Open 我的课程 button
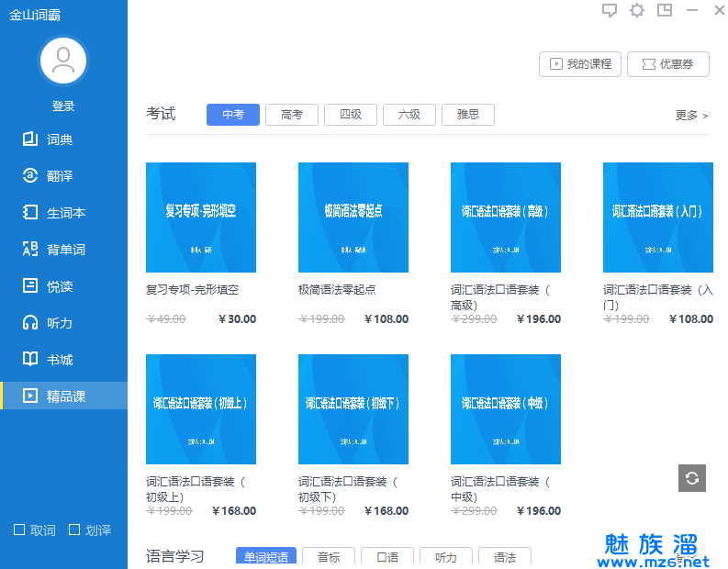The image size is (728, 569). click(580, 64)
